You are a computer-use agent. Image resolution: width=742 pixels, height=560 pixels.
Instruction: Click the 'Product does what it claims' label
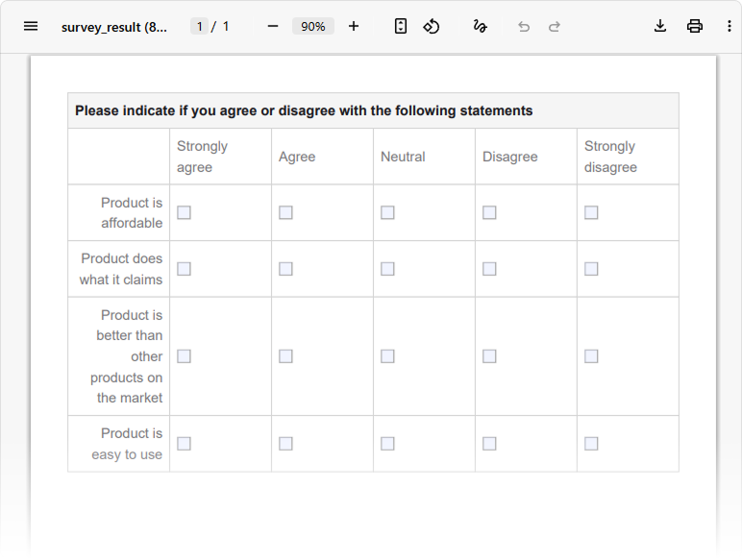click(x=121, y=269)
